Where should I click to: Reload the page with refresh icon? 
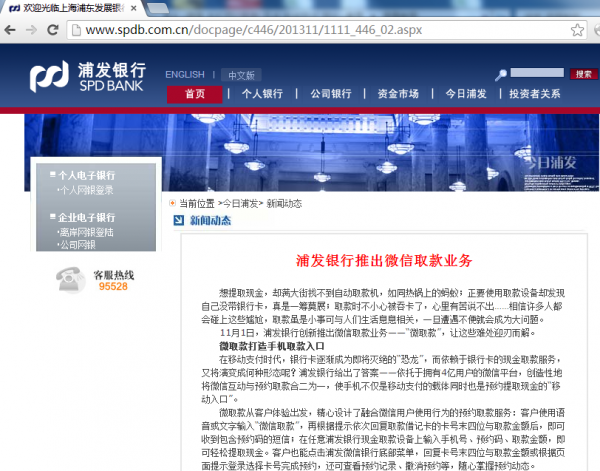point(52,30)
